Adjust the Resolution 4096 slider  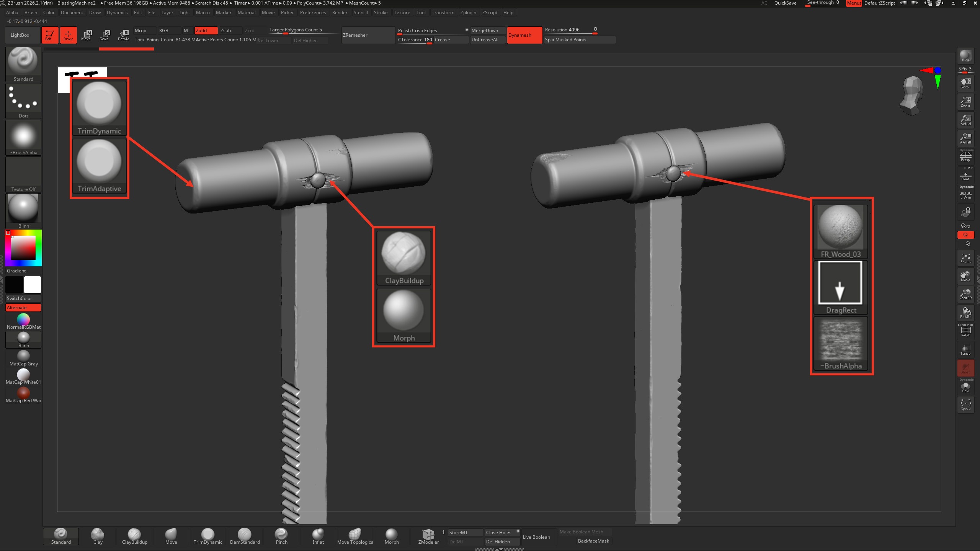(570, 30)
